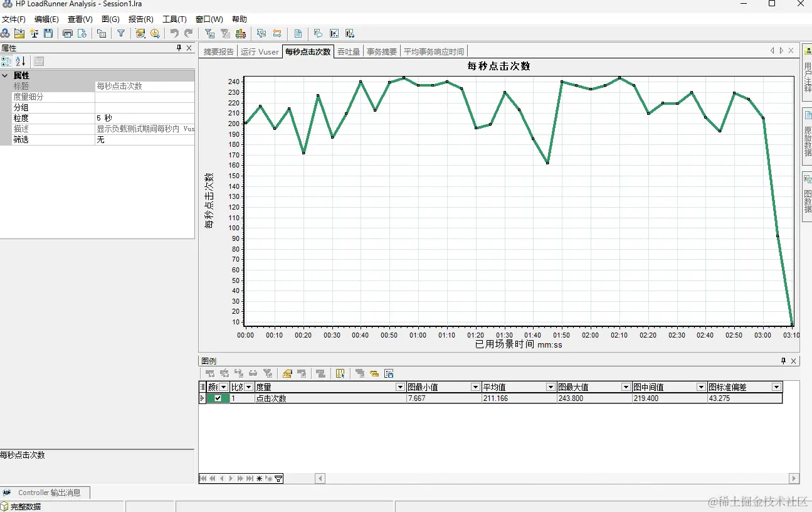Open the 帮助 menu

click(x=240, y=19)
